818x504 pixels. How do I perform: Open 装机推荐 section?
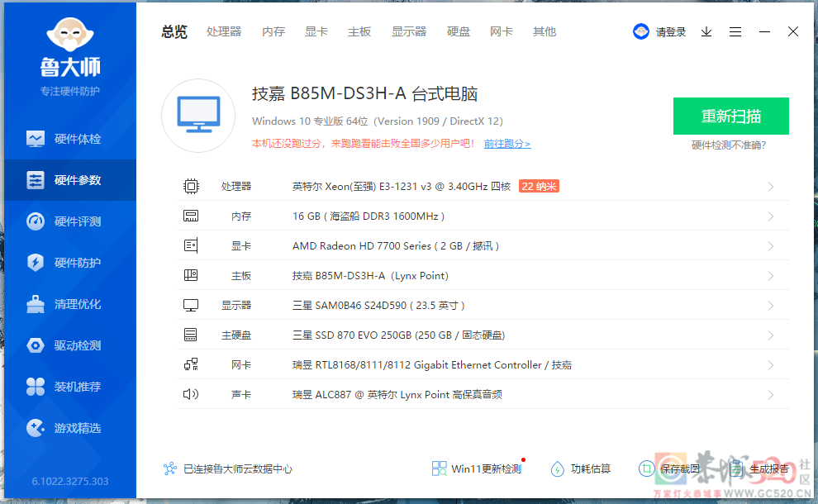(x=70, y=387)
